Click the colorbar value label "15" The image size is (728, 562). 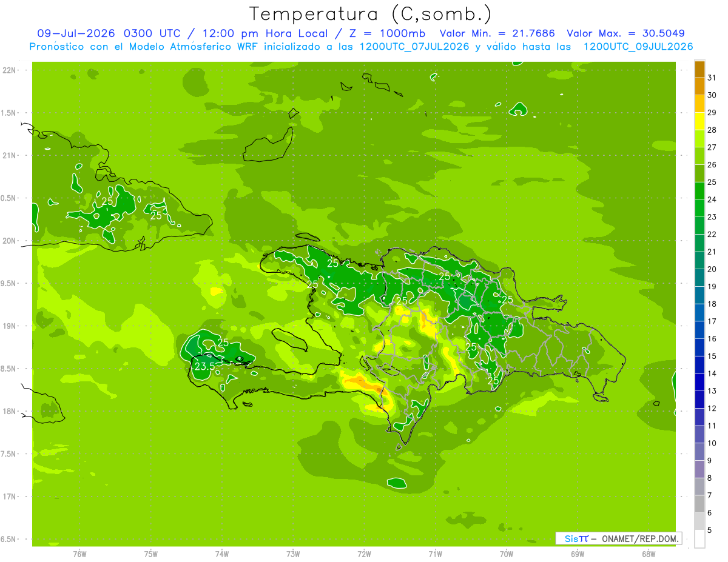712,356
